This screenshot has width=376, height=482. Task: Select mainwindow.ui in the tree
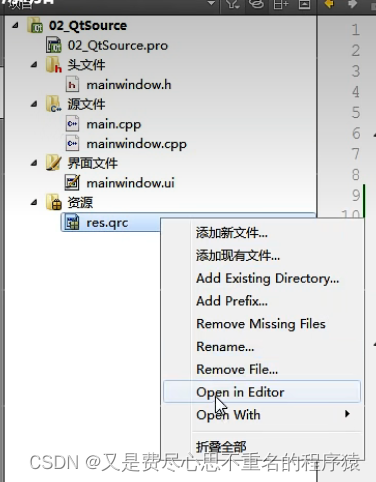(130, 183)
